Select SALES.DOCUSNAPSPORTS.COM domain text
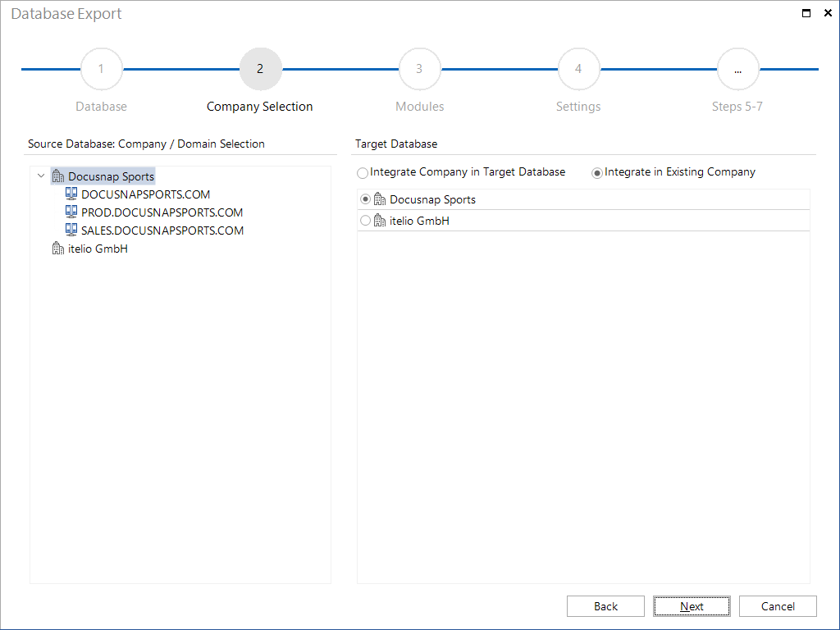Screen dimensions: 840x630 coord(162,231)
